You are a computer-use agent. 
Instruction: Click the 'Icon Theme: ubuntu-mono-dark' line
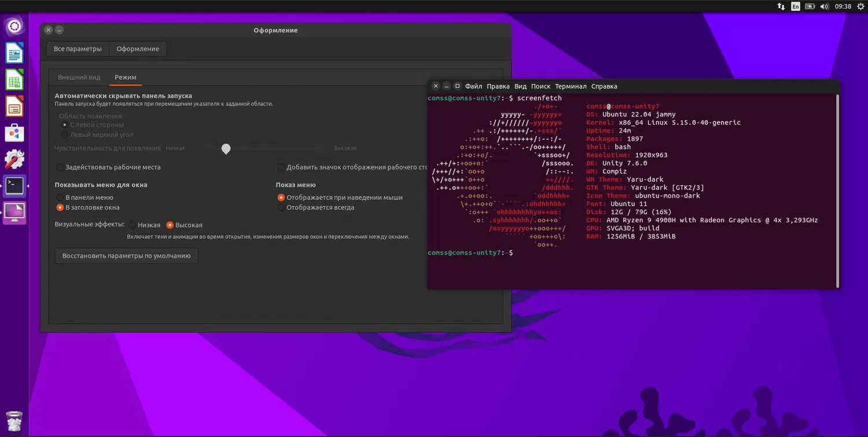pyautogui.click(x=643, y=196)
